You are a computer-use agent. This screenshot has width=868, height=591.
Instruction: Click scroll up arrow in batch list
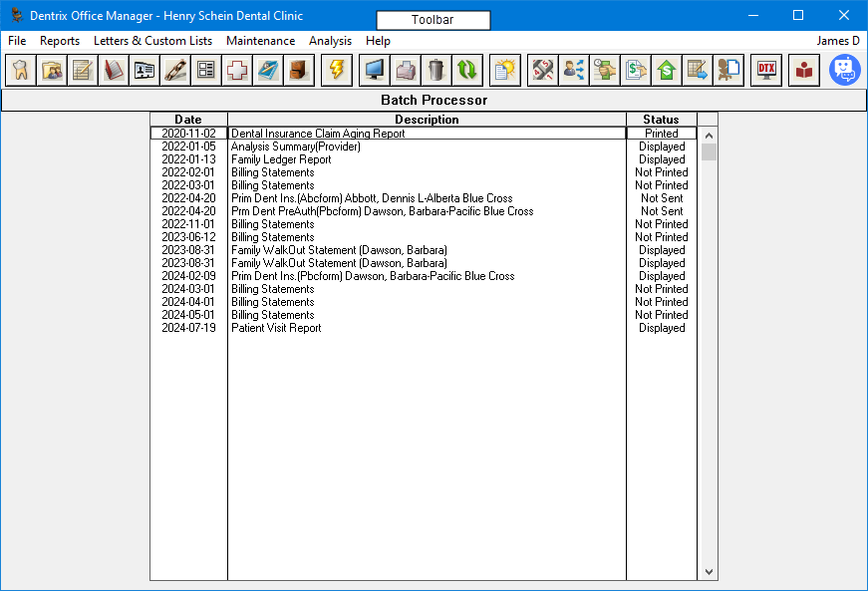(709, 135)
